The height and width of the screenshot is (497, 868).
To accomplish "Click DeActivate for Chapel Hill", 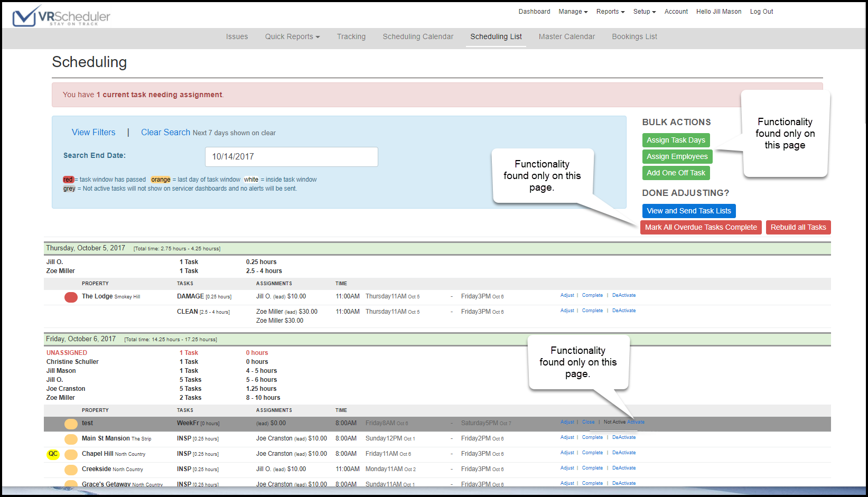I will pyautogui.click(x=624, y=453).
